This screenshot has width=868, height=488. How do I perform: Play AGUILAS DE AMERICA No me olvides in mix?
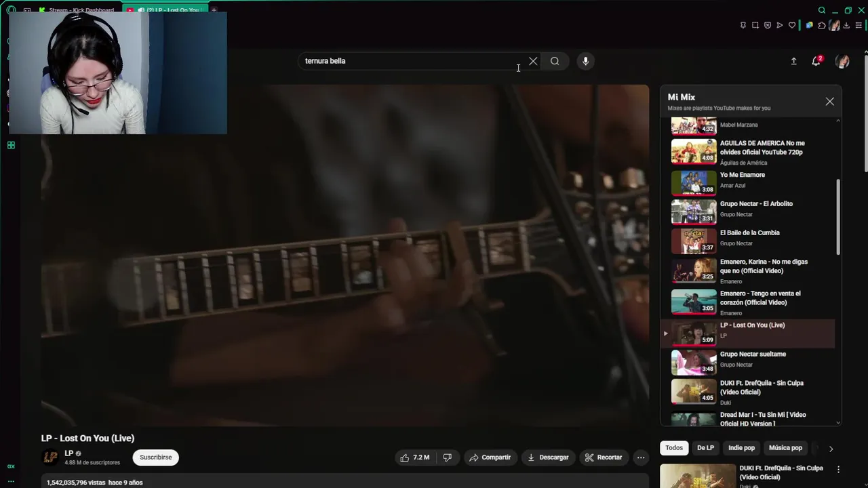(749, 152)
